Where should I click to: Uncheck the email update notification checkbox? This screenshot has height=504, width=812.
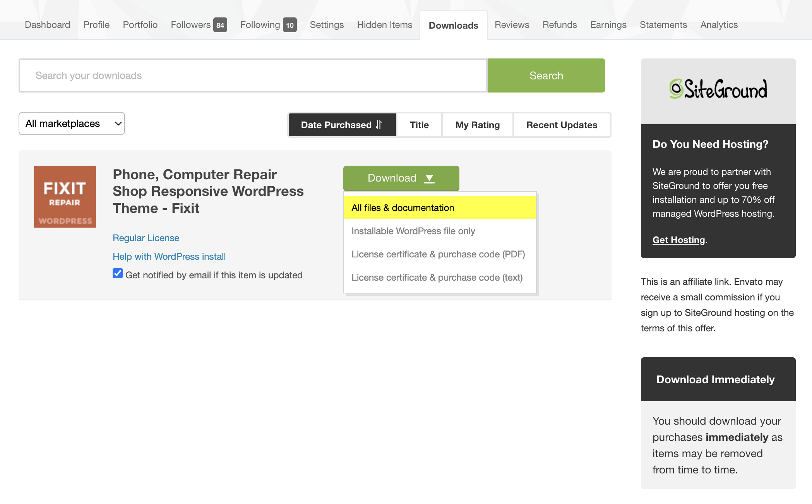point(118,274)
